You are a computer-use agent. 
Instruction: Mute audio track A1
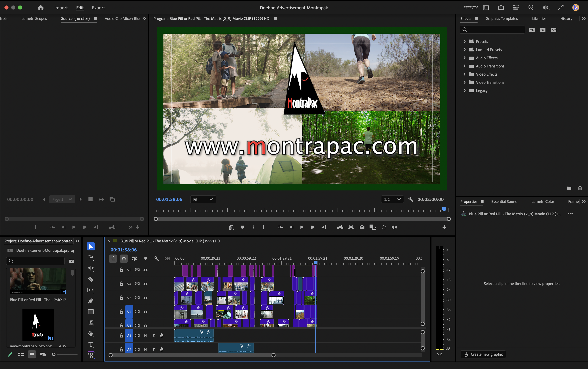(145, 336)
